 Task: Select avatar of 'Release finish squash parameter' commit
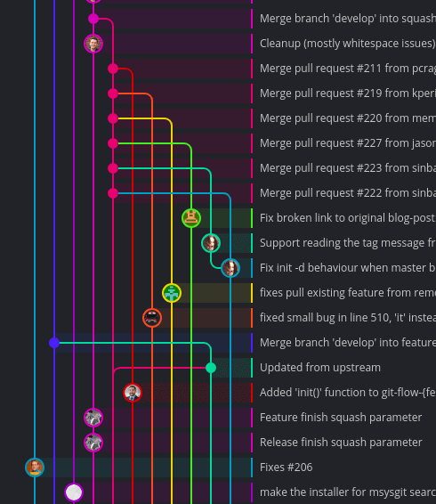[93, 443]
